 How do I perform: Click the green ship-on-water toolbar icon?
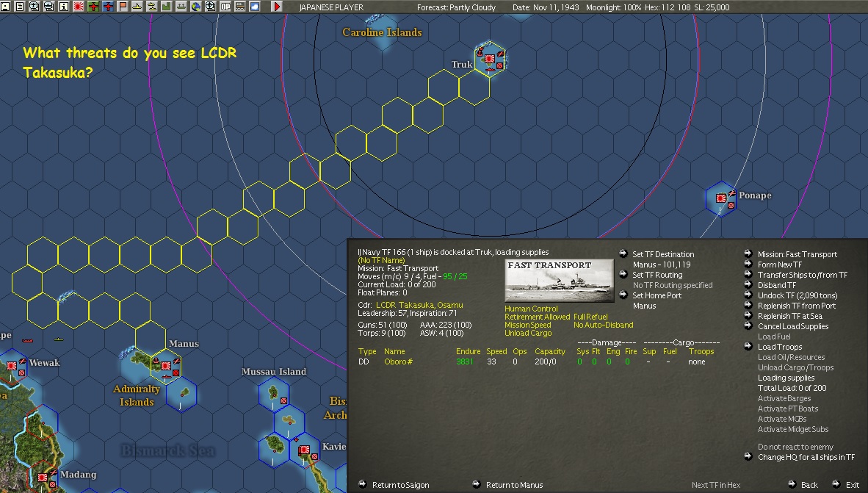coord(181,7)
